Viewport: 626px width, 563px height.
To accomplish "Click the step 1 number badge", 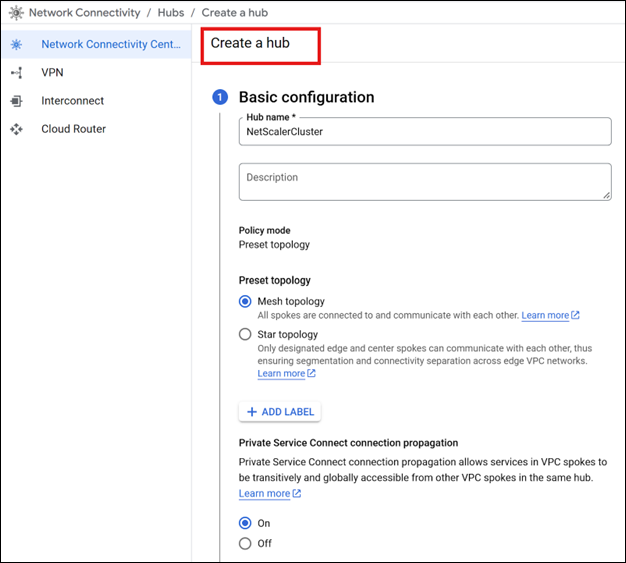I will [220, 98].
